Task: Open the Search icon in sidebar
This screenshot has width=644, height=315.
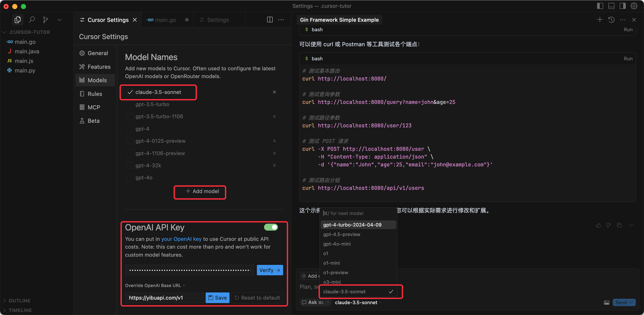Action: (x=32, y=20)
